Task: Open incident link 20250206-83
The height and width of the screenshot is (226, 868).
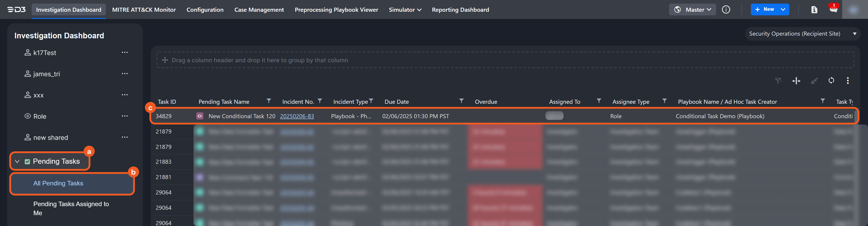Action: click(x=297, y=116)
